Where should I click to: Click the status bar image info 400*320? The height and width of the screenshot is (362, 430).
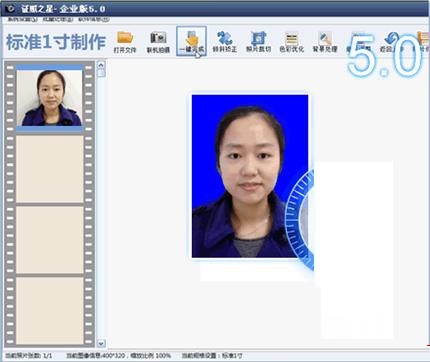[x=118, y=356]
